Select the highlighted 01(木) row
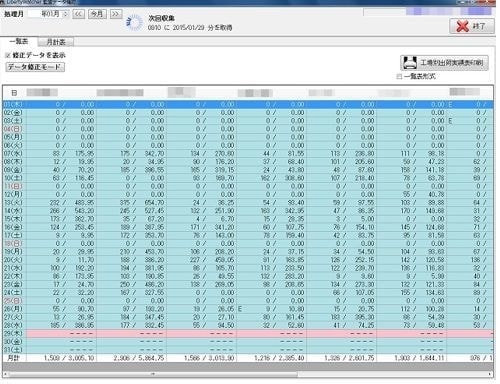The width and height of the screenshot is (500, 384). click(248, 104)
